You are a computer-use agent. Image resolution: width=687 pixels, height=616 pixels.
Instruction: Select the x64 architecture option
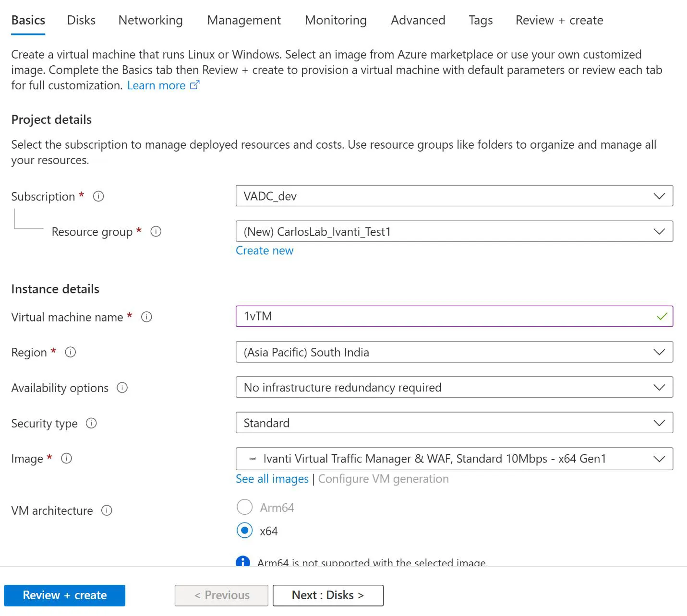click(245, 531)
